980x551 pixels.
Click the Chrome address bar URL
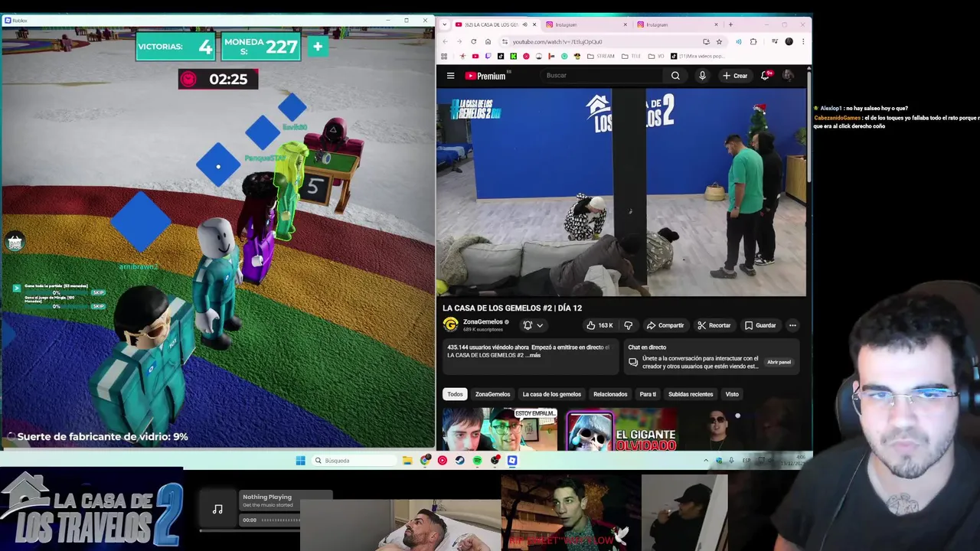click(557, 41)
